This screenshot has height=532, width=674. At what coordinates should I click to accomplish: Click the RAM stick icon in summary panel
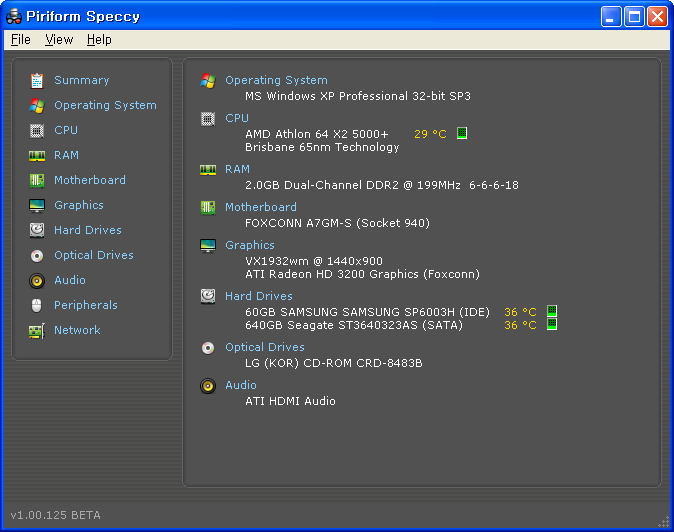pos(208,170)
